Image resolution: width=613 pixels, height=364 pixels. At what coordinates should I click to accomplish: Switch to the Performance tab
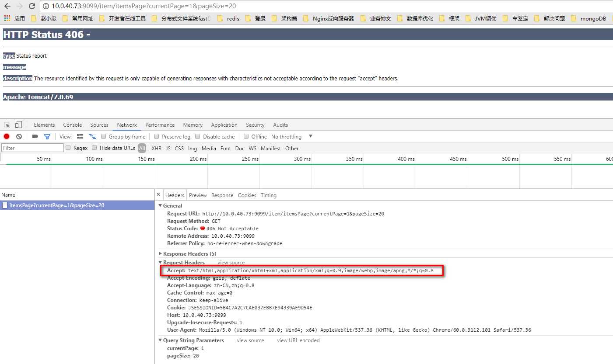[160, 125]
